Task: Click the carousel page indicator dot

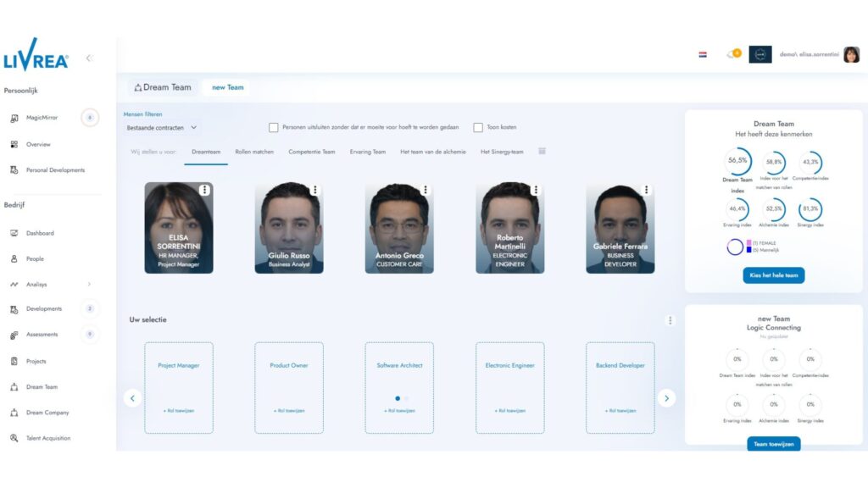Action: 398,398
